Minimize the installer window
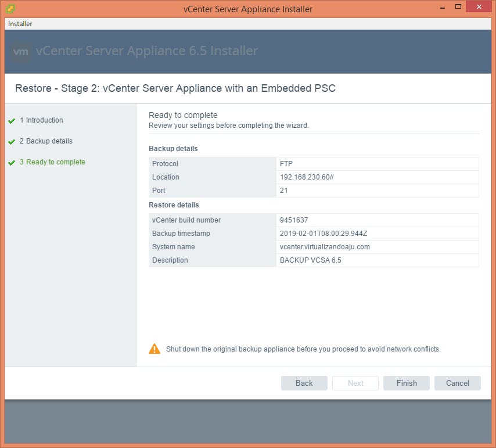Image resolution: width=496 pixels, height=448 pixels. 441,7
